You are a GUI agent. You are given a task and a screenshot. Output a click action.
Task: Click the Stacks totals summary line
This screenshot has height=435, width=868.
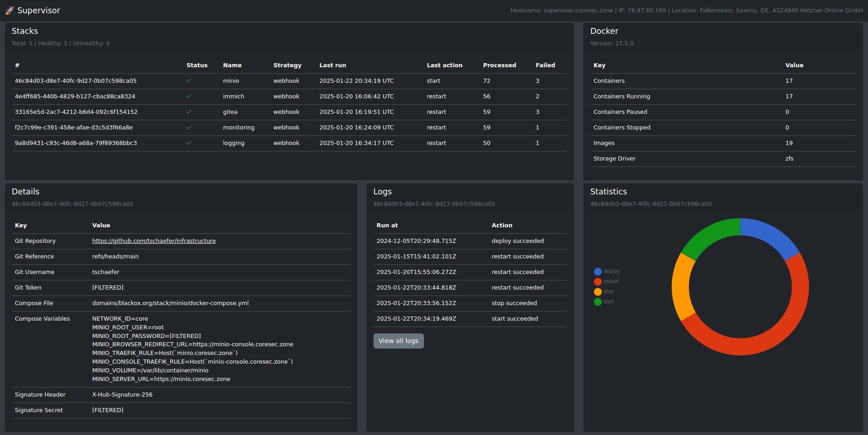(x=60, y=43)
